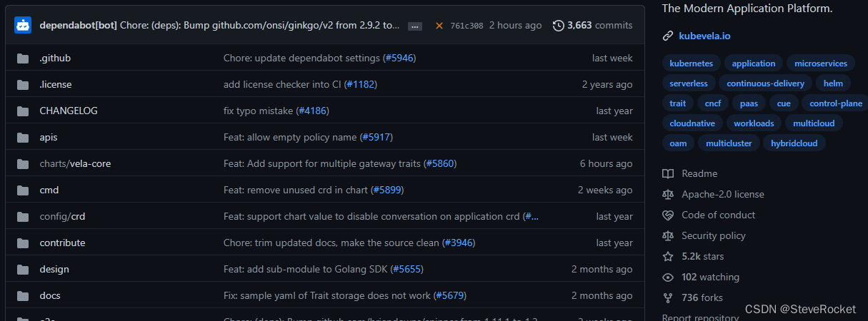This screenshot has height=321, width=868.
Task: Click the star icon beside 5.2k stars
Action: point(668,257)
